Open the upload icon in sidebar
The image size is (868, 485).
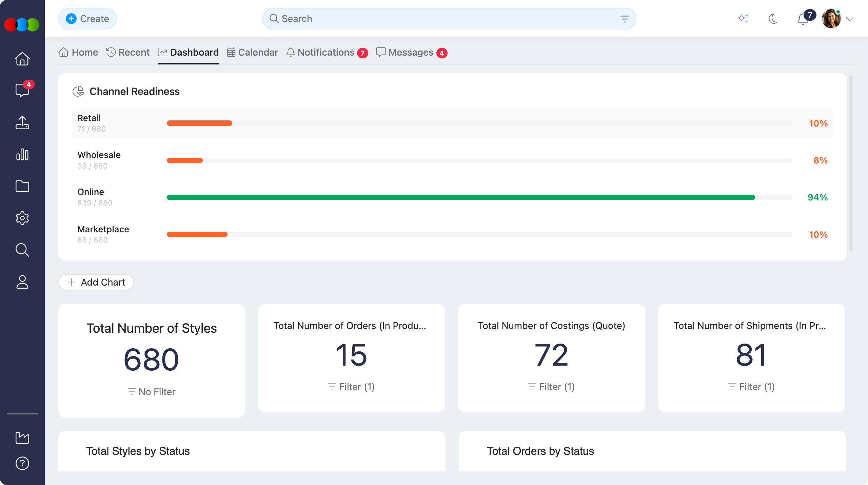tap(22, 122)
